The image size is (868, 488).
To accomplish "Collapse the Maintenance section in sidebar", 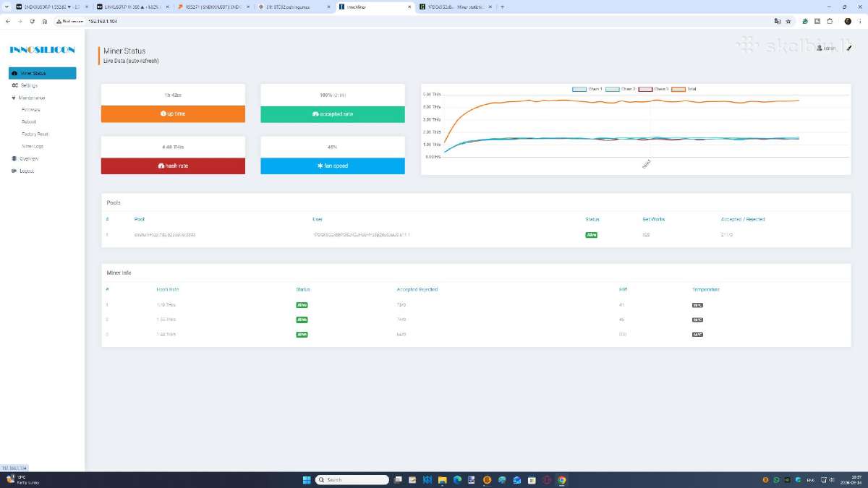I will tap(28, 98).
